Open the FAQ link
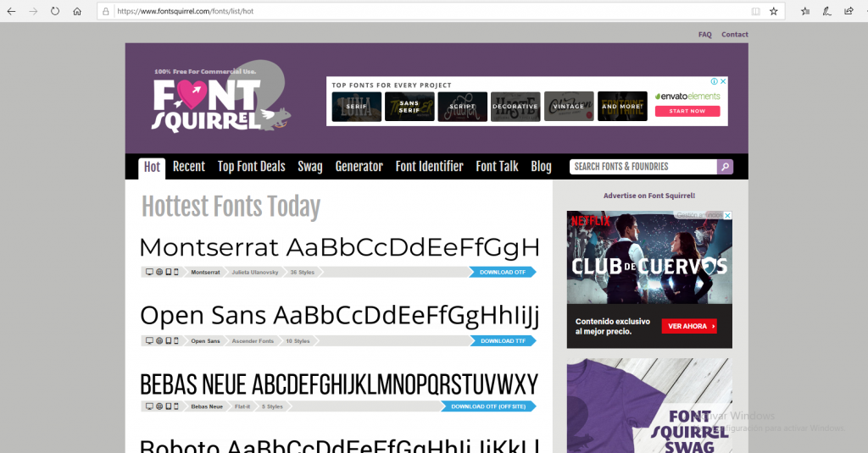868x453 pixels. (704, 35)
